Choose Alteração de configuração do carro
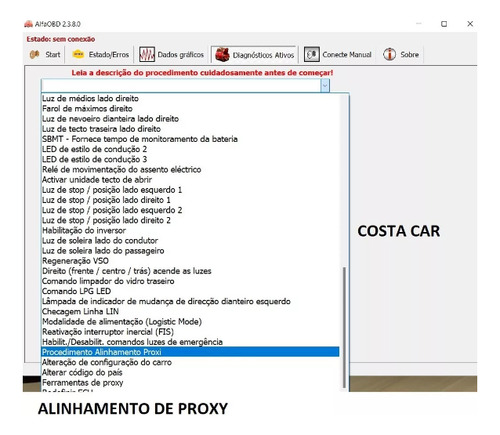This screenshot has height=435, width=500. 190,362
